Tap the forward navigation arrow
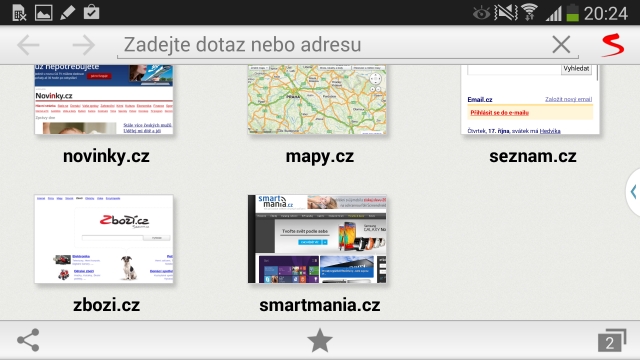This screenshot has width=640, height=360. 84,45
